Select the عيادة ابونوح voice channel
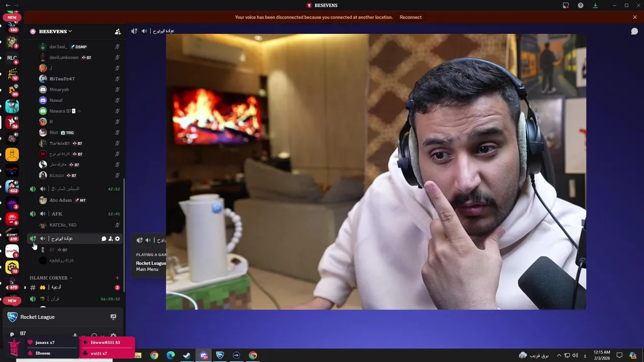644x362 pixels. click(x=75, y=238)
